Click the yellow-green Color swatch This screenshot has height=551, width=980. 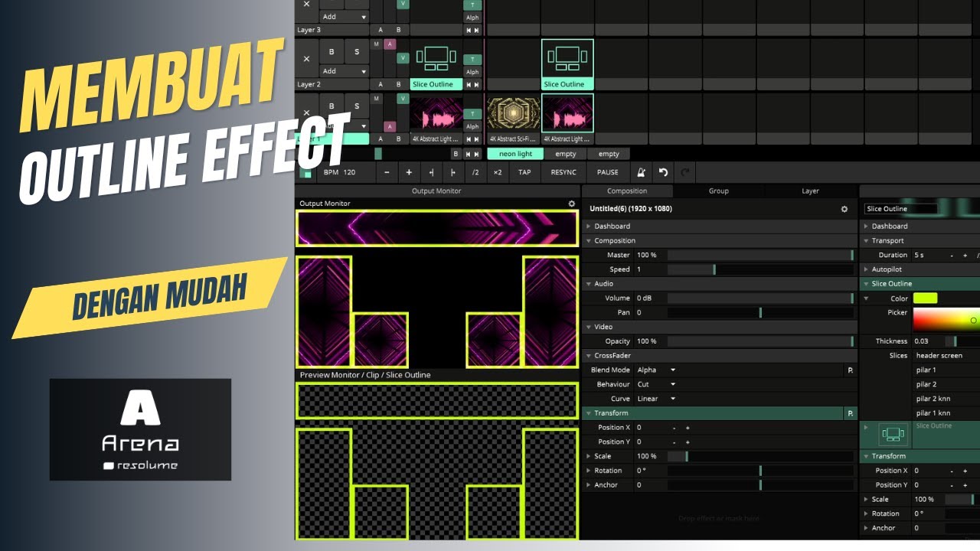[x=925, y=298]
